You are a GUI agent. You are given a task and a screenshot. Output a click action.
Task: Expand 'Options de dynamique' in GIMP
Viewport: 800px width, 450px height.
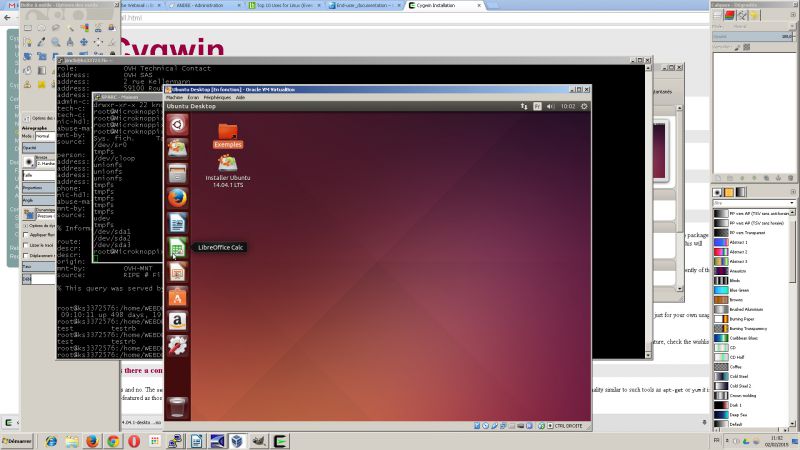pos(26,226)
